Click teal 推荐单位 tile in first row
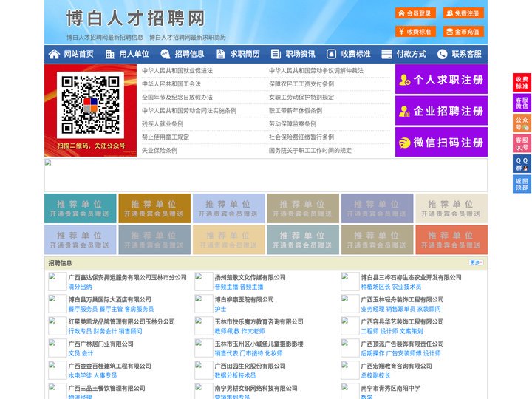 (x=81, y=208)
